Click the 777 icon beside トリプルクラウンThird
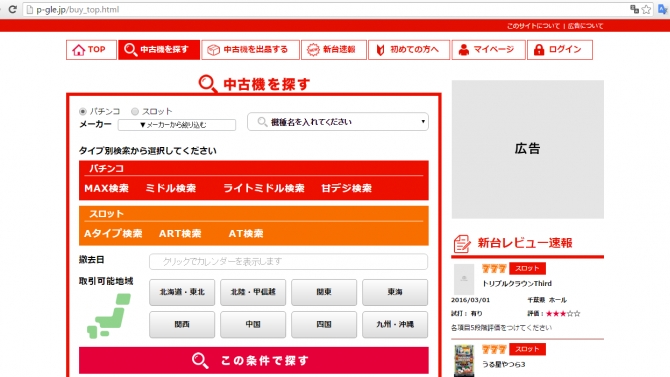Screen dimensions: 670x377 [x=494, y=268]
